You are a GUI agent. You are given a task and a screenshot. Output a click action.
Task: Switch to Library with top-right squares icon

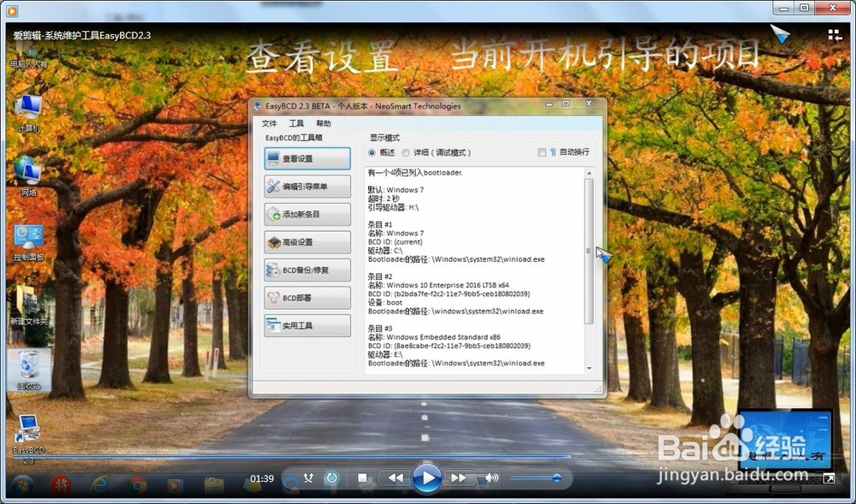coord(835,35)
